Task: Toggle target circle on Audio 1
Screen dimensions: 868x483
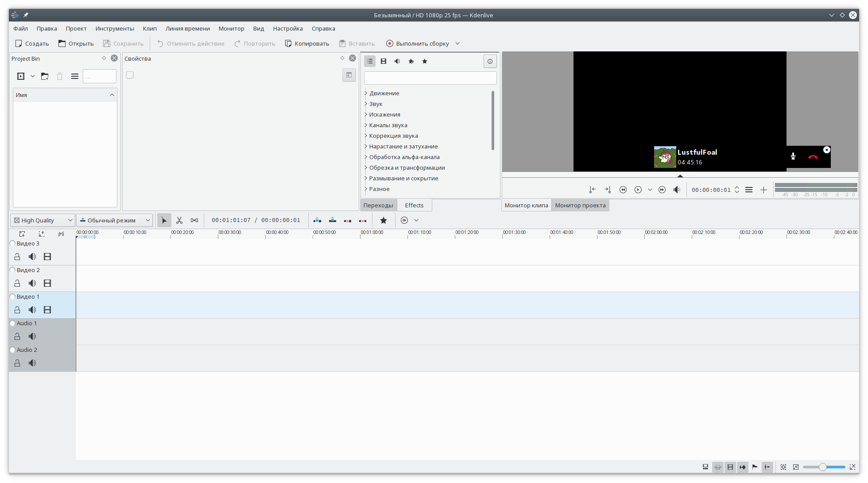Action: (13, 323)
